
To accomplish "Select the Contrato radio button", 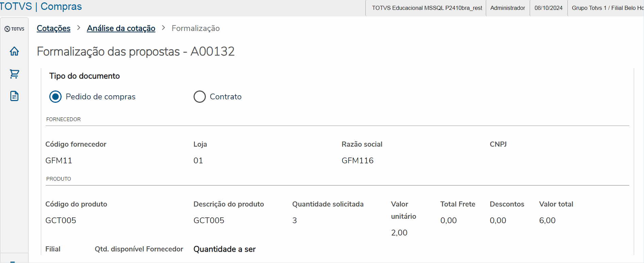I will click(x=200, y=97).
